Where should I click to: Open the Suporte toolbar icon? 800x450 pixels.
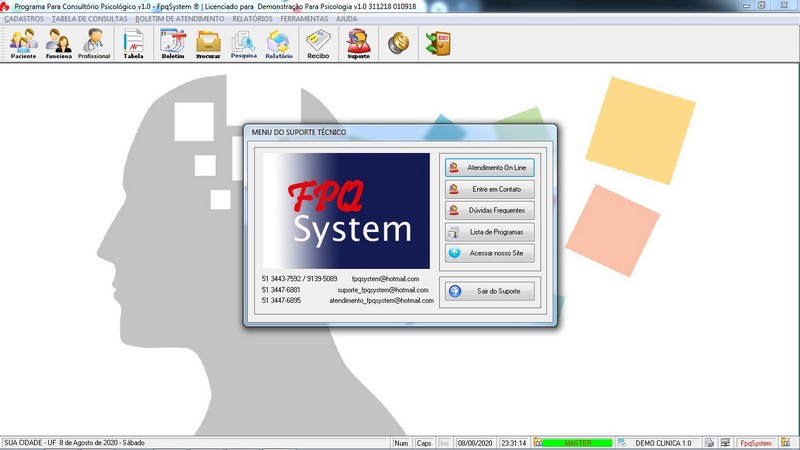pos(359,44)
